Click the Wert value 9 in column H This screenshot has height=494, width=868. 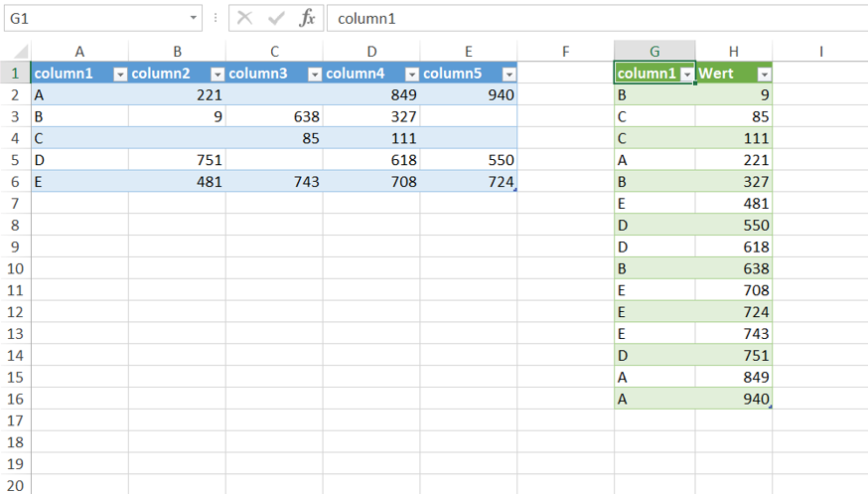[734, 94]
